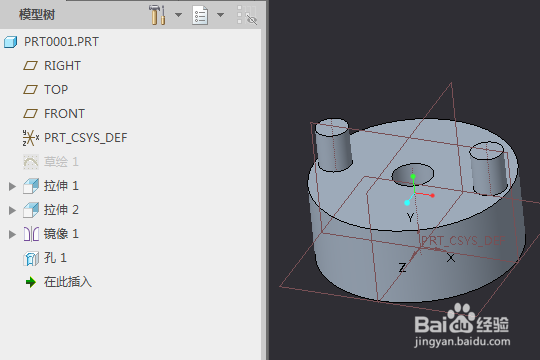Click the green 在此插入 arrow icon
Screen dimensions: 540x360
click(x=31, y=282)
